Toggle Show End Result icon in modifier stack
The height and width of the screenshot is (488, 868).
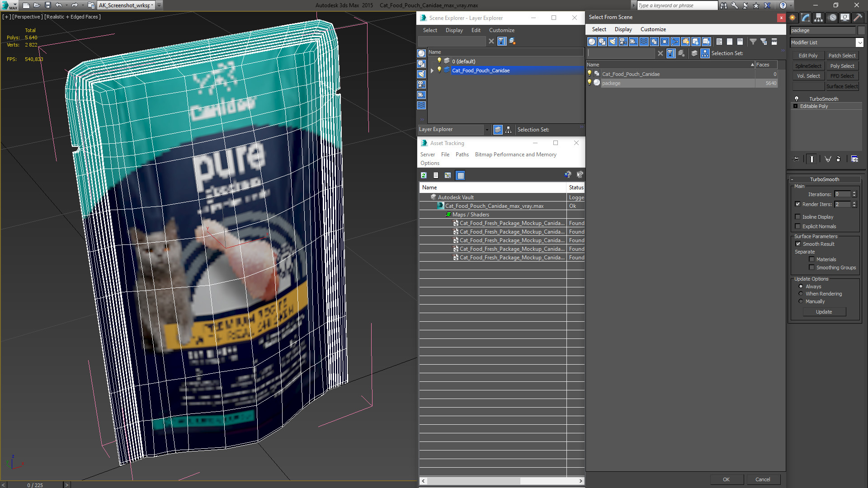[812, 159]
